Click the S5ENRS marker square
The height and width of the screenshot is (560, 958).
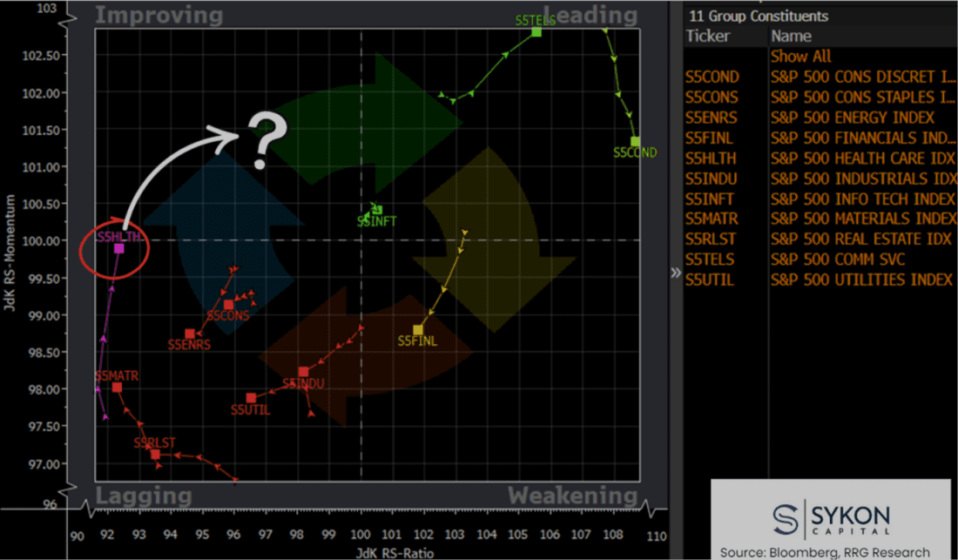190,334
